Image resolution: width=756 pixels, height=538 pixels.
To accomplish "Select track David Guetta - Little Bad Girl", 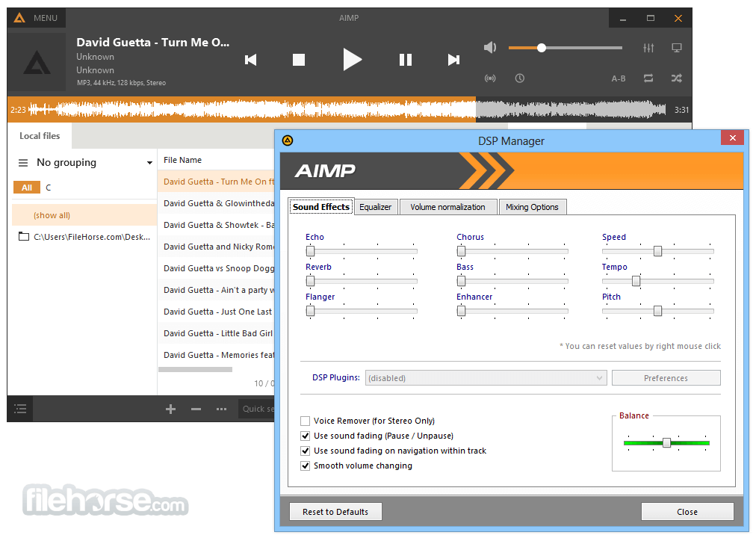I will tap(217, 333).
